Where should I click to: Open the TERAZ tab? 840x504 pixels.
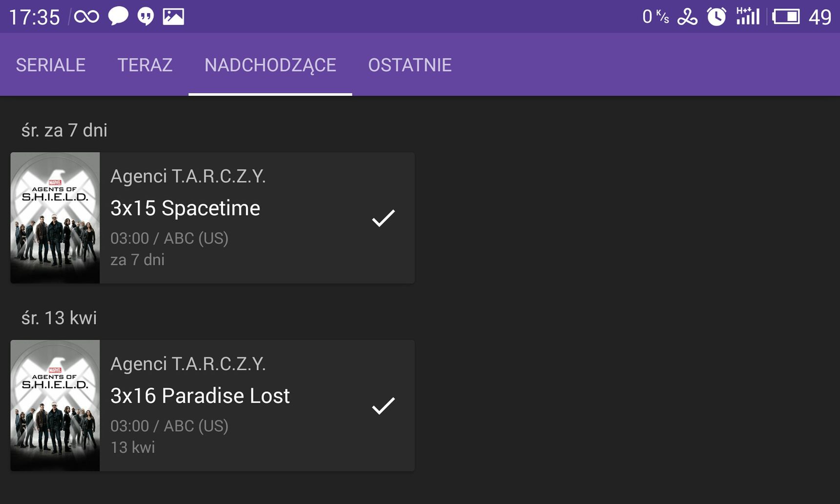tap(145, 65)
